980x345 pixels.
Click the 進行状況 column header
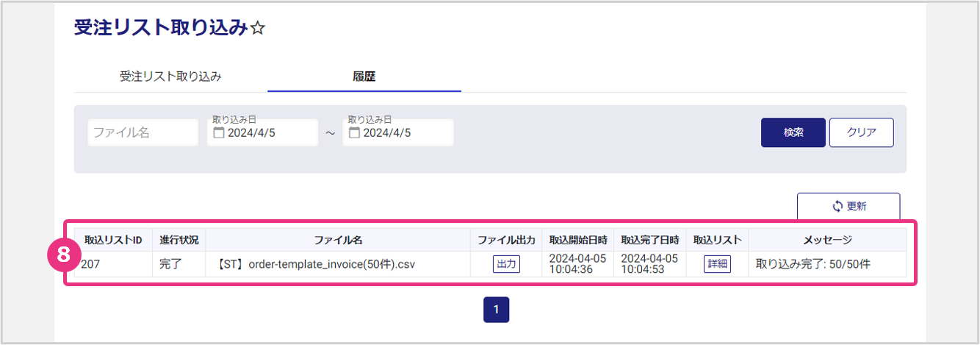(179, 240)
